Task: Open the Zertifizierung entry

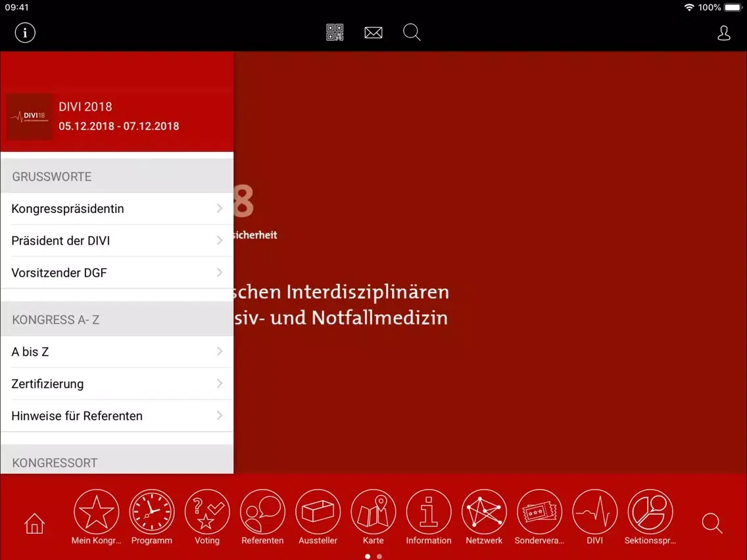Action: pos(117,384)
